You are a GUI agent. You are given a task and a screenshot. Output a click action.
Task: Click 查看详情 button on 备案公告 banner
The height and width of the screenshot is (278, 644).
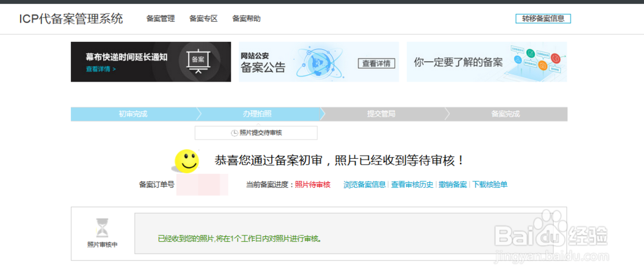[376, 64]
